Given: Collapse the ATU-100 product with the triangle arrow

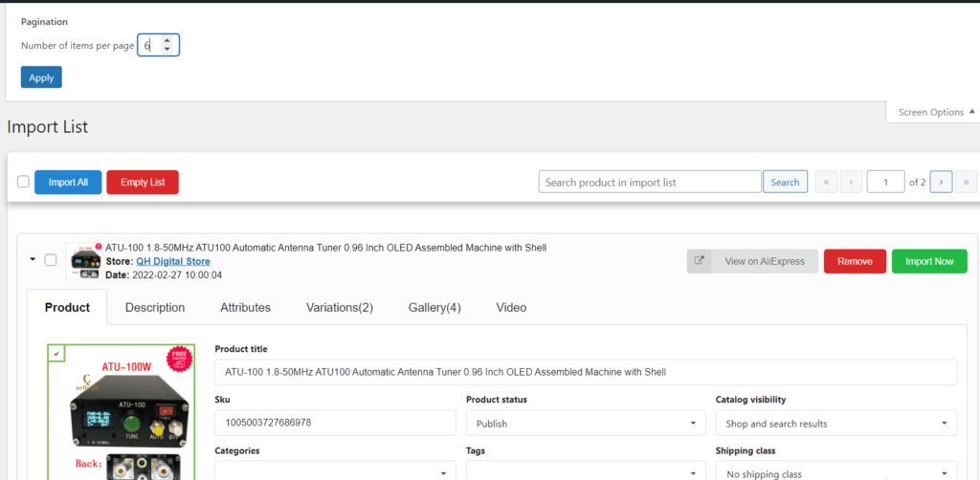Looking at the screenshot, I should point(33,260).
